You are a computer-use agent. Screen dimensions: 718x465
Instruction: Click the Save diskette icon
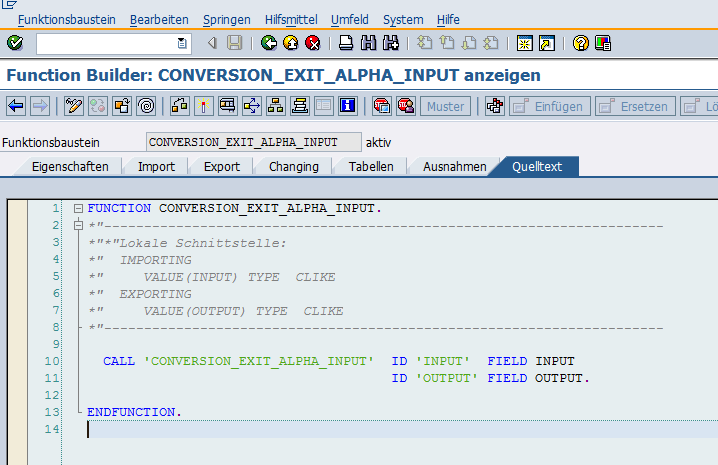234,43
